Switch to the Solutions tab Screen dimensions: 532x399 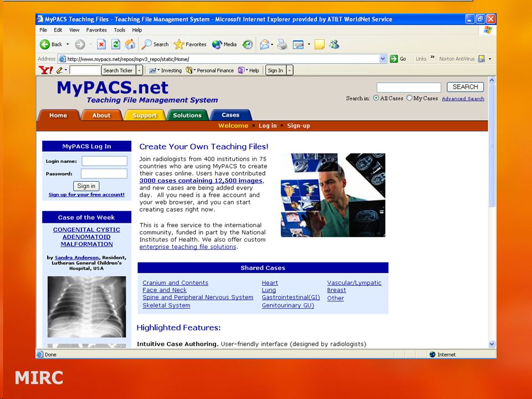click(x=187, y=115)
